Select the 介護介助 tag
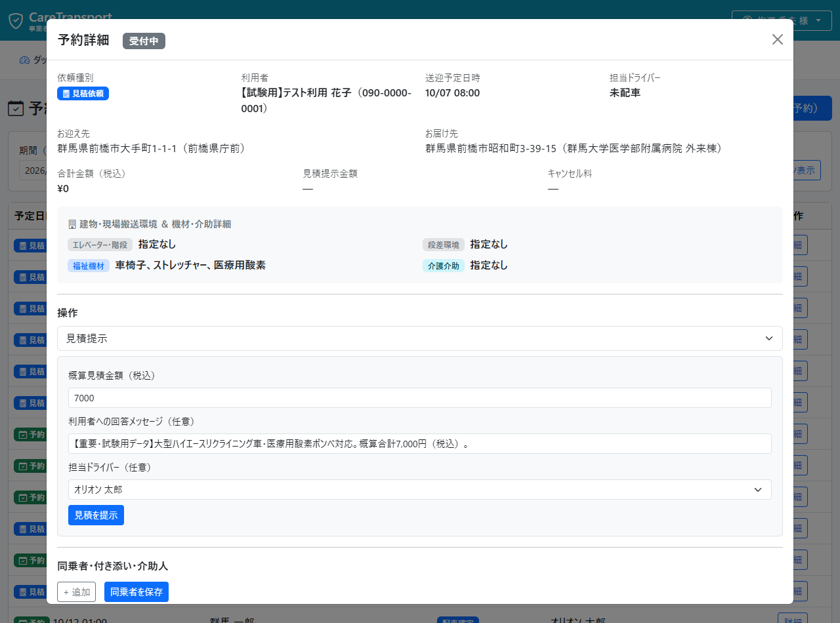 click(x=444, y=266)
